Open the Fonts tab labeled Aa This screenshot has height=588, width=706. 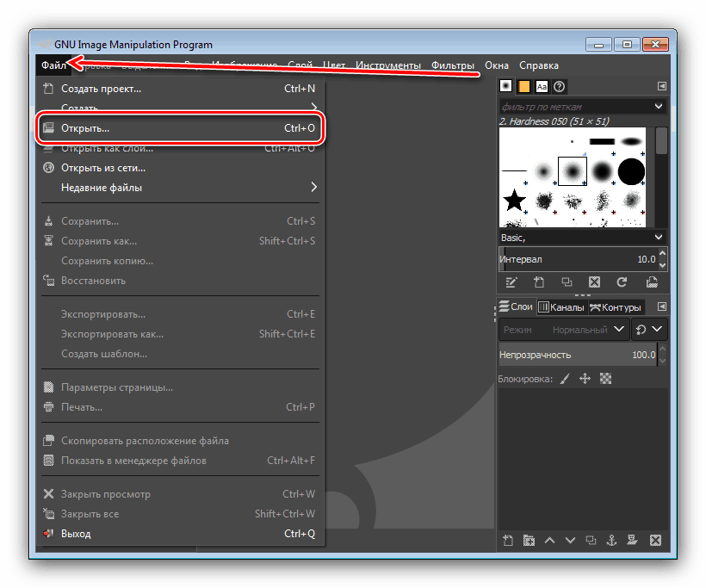point(542,86)
